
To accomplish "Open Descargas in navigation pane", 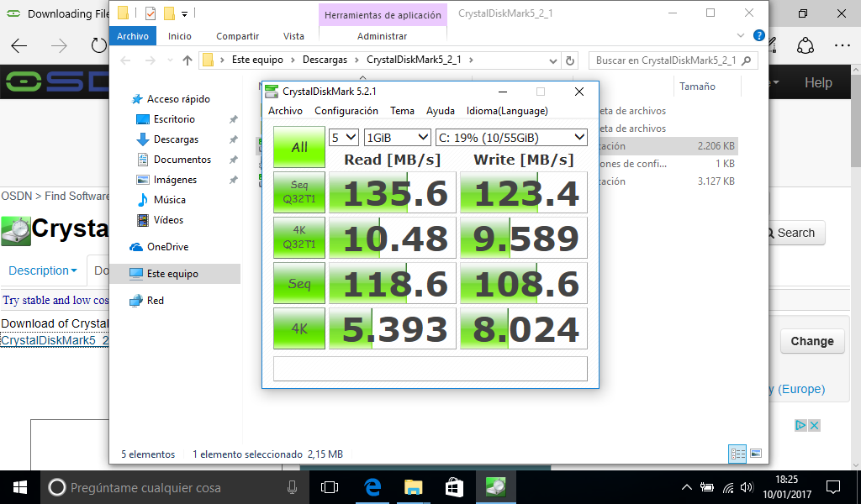I will [176, 139].
